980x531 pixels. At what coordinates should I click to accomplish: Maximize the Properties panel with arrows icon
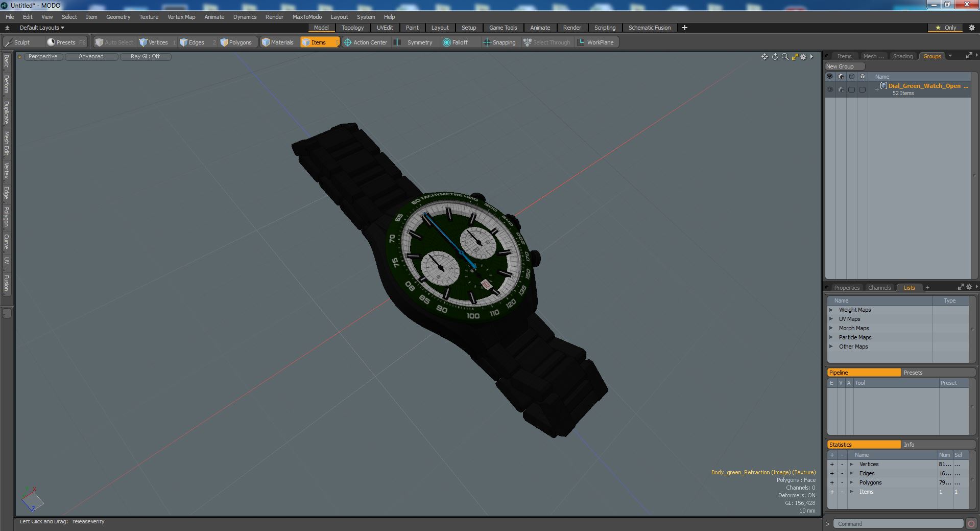961,287
